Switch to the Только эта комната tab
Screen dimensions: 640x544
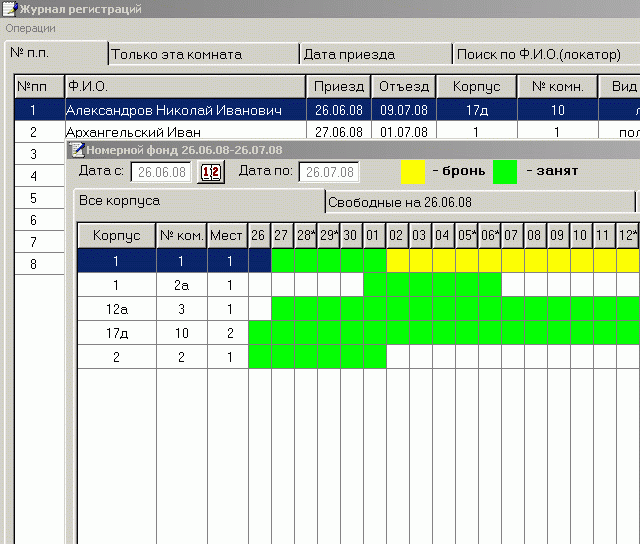click(204, 54)
